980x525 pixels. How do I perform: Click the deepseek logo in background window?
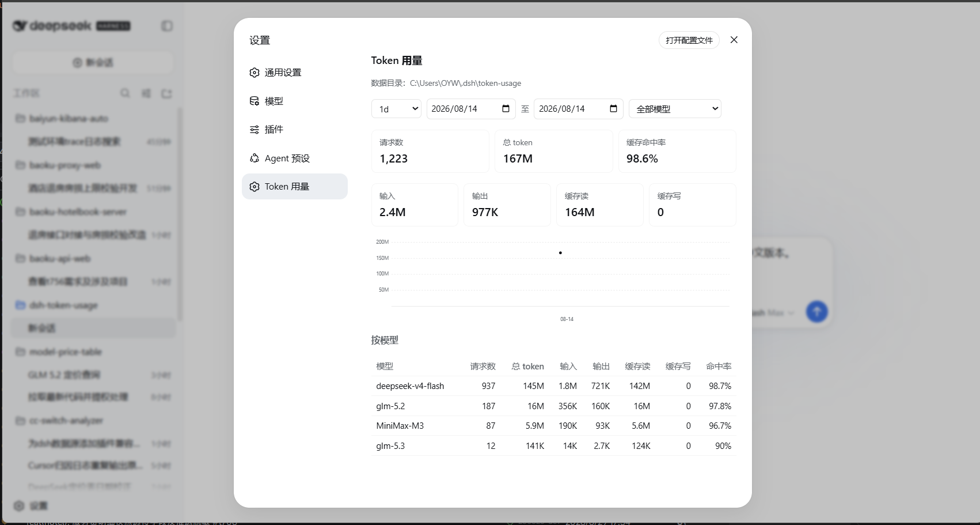(71, 26)
